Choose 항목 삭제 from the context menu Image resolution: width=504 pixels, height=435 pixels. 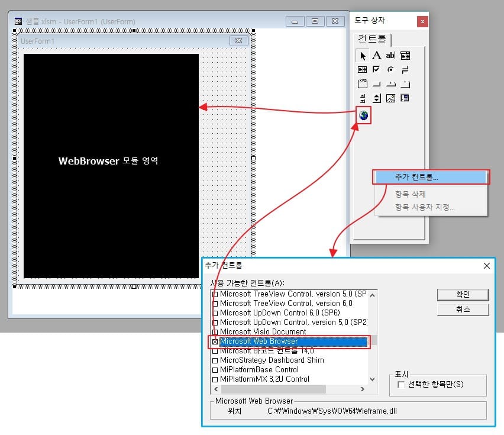pyautogui.click(x=431, y=194)
